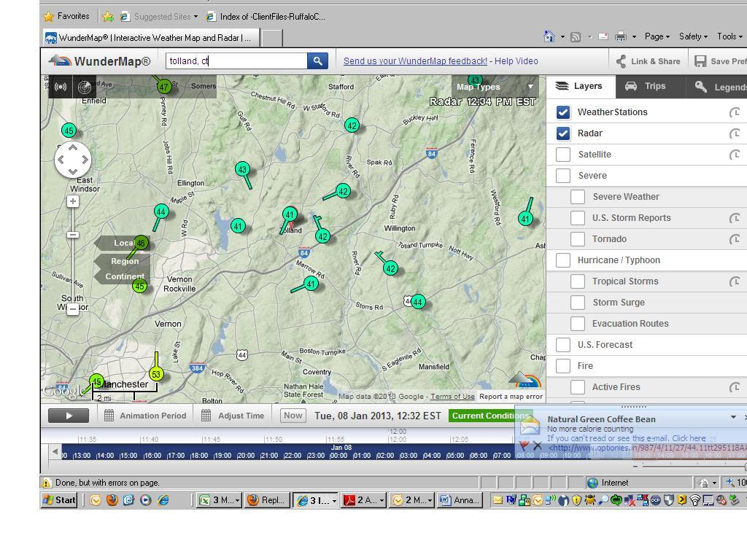Screen dimensions: 747x560
Task: Check the Tropical Storms checkbox
Action: 578,281
